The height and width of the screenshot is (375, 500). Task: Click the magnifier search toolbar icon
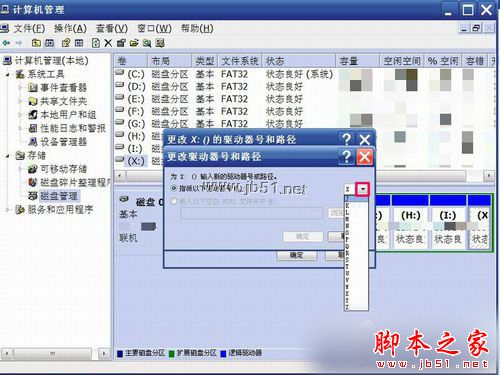point(147,43)
